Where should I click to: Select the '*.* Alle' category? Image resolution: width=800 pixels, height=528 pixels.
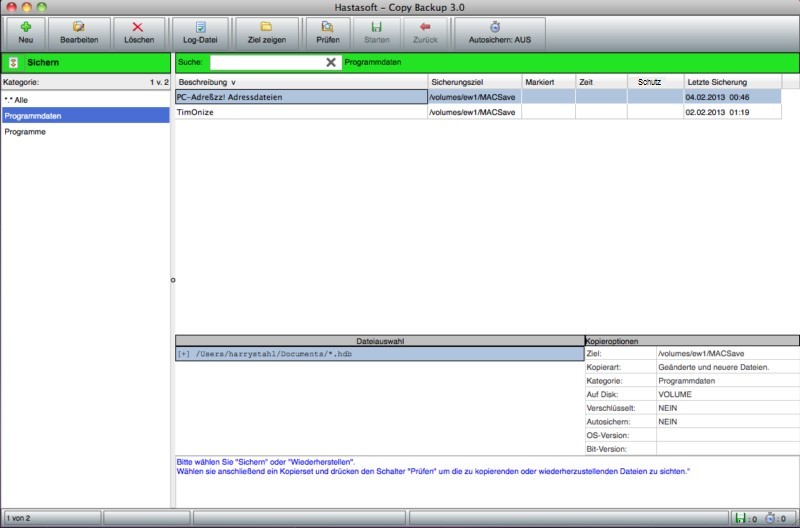(85, 100)
